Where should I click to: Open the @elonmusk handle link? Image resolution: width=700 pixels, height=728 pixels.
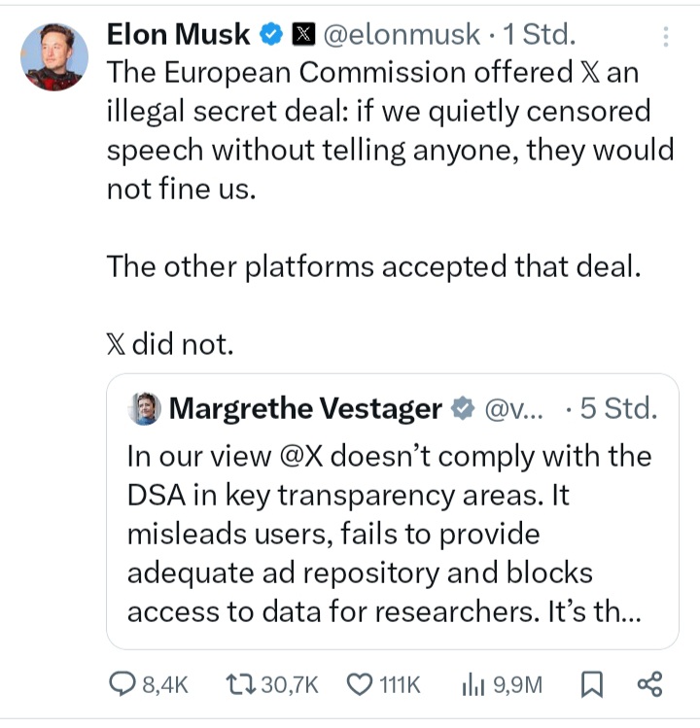click(x=401, y=35)
